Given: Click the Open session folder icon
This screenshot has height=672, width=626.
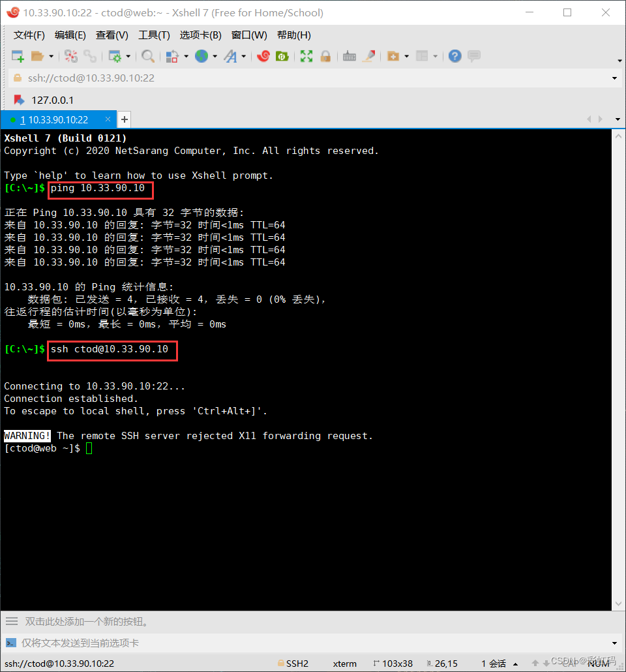Looking at the screenshot, I should (38, 56).
